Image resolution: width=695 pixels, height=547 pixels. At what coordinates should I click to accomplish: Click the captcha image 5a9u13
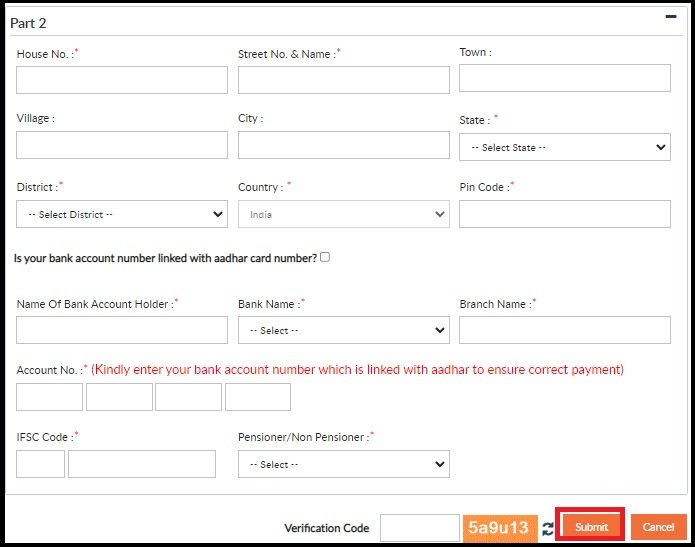[500, 528]
